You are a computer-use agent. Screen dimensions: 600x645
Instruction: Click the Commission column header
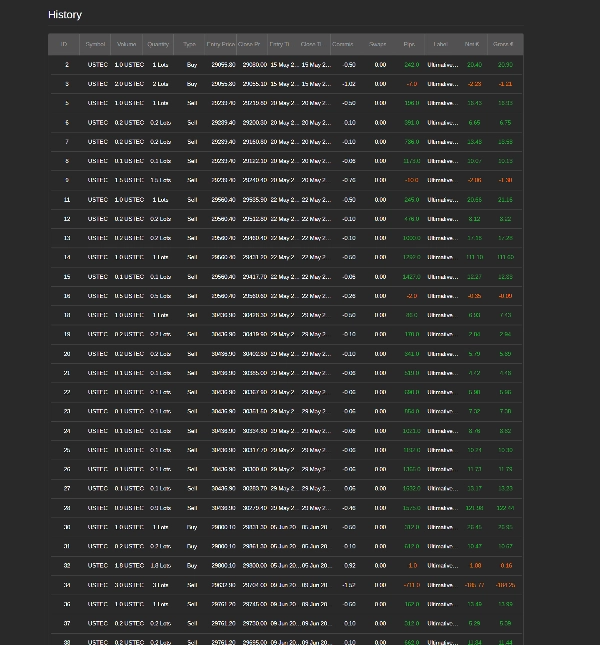[x=346, y=44]
